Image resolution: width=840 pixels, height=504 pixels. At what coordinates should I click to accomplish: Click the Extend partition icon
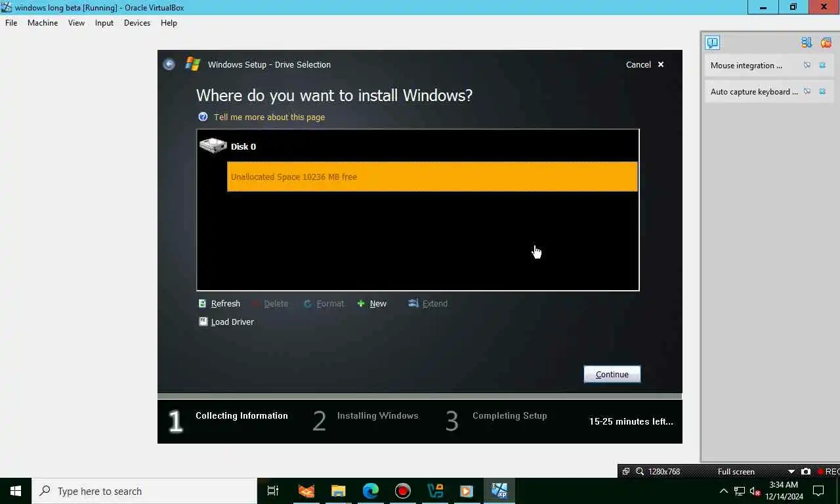click(x=413, y=303)
